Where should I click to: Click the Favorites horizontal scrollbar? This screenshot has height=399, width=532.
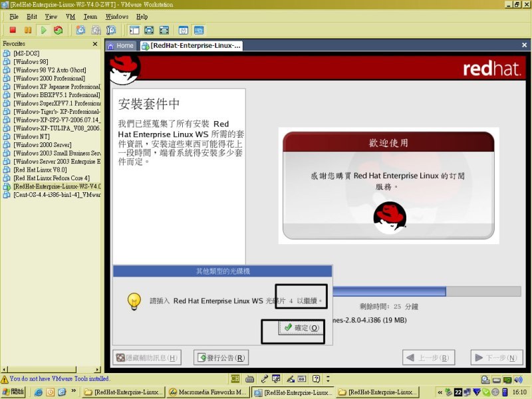[x=51, y=369]
